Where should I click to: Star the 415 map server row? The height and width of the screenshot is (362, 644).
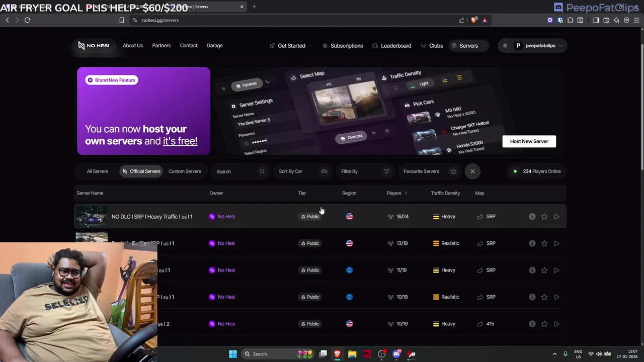pos(544,324)
